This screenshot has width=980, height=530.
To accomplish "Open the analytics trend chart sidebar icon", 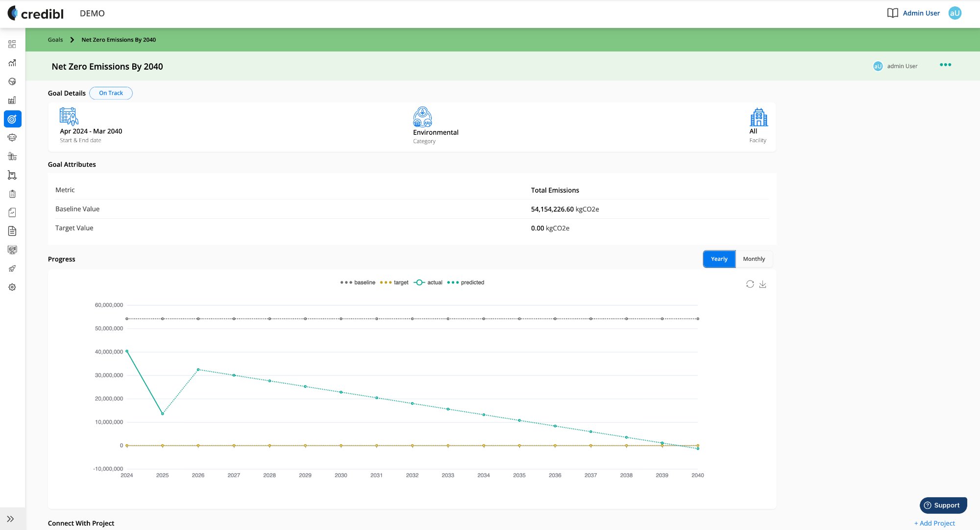I will pyautogui.click(x=12, y=63).
